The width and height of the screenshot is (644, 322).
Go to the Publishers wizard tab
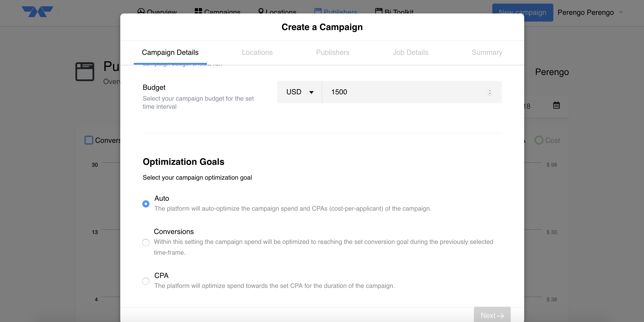click(333, 52)
